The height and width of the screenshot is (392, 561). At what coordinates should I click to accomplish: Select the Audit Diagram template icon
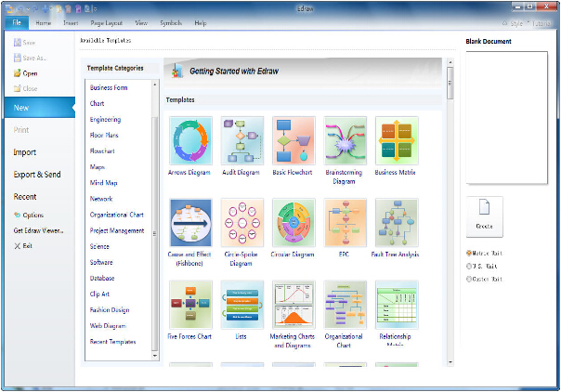click(242, 140)
